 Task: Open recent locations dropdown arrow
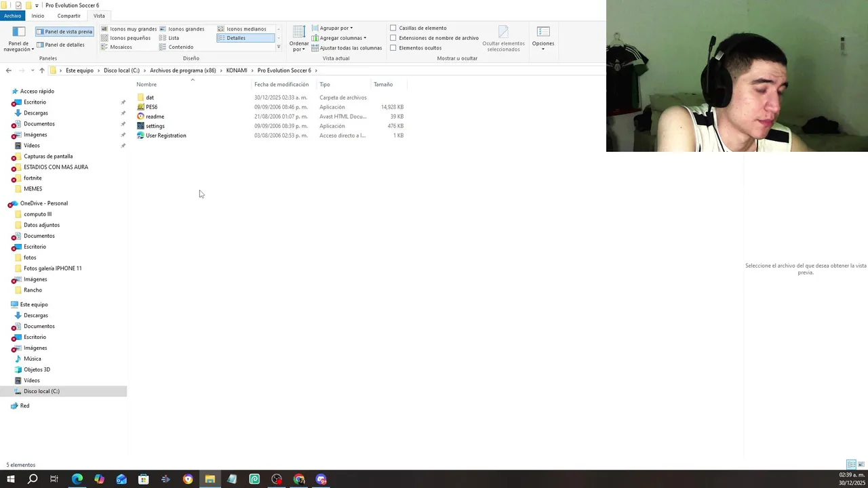pos(32,70)
